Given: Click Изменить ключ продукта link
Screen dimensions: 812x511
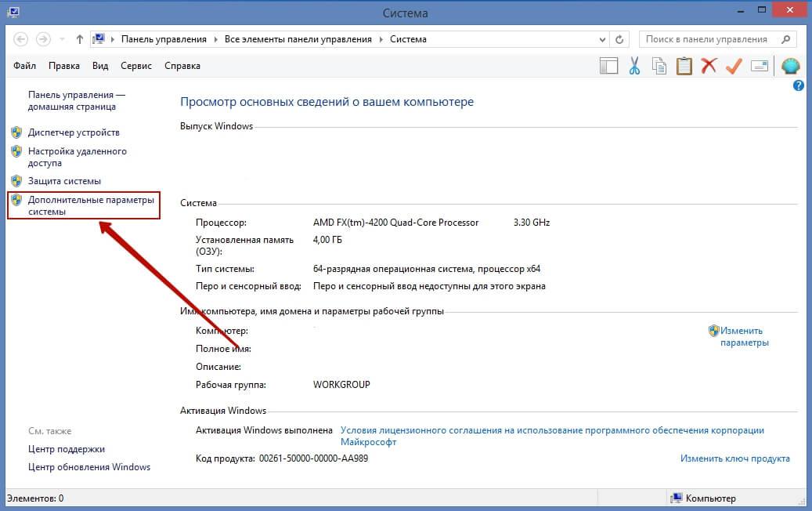Looking at the screenshot, I should click(734, 458).
